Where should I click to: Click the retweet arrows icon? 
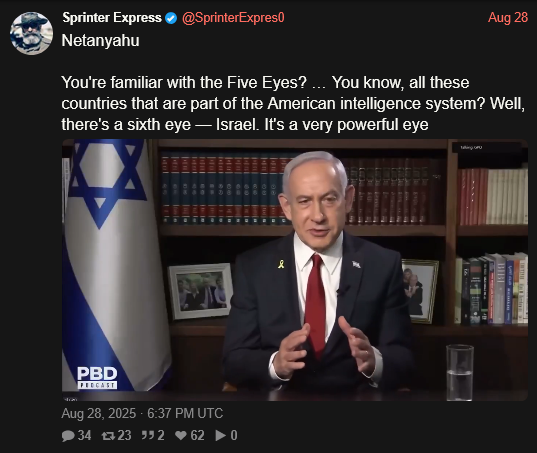coord(109,436)
